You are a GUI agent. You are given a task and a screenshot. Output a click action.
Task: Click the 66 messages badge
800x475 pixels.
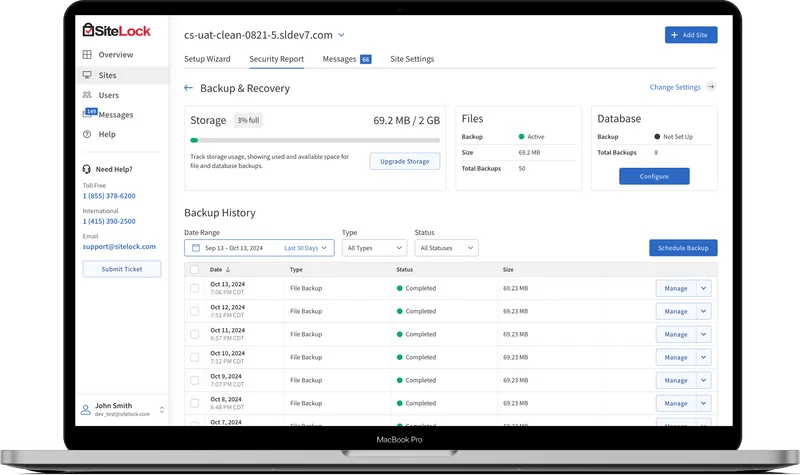[x=366, y=59]
